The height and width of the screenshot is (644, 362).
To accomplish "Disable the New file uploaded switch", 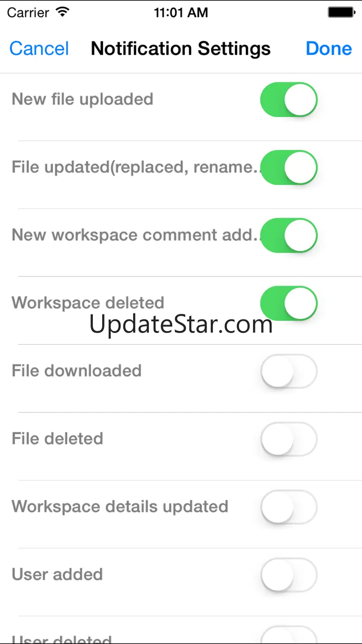I will [289, 100].
